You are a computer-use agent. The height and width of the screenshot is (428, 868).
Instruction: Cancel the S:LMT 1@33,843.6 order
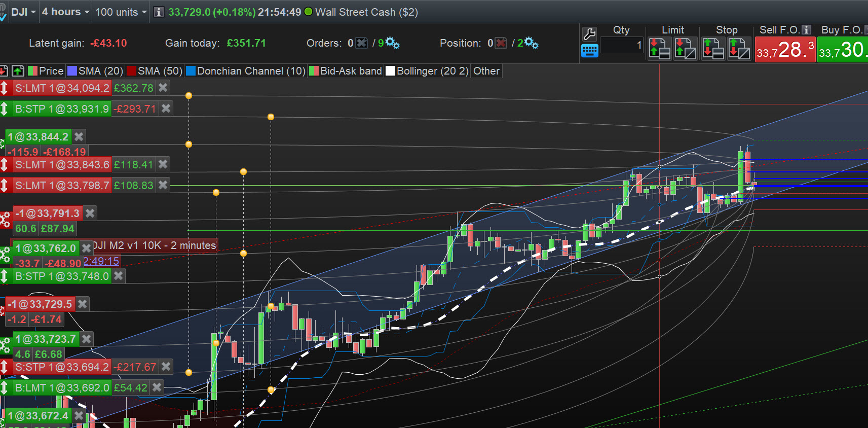pyautogui.click(x=163, y=164)
